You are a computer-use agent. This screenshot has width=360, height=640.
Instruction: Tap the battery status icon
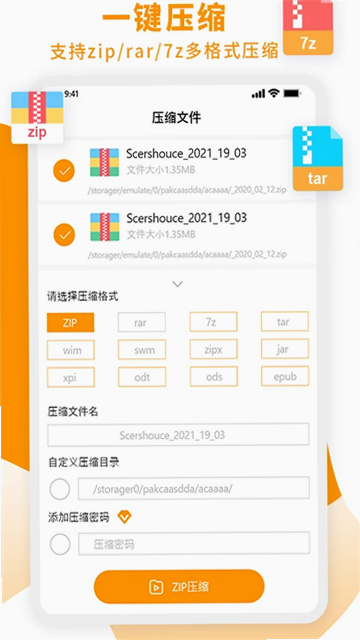292,93
